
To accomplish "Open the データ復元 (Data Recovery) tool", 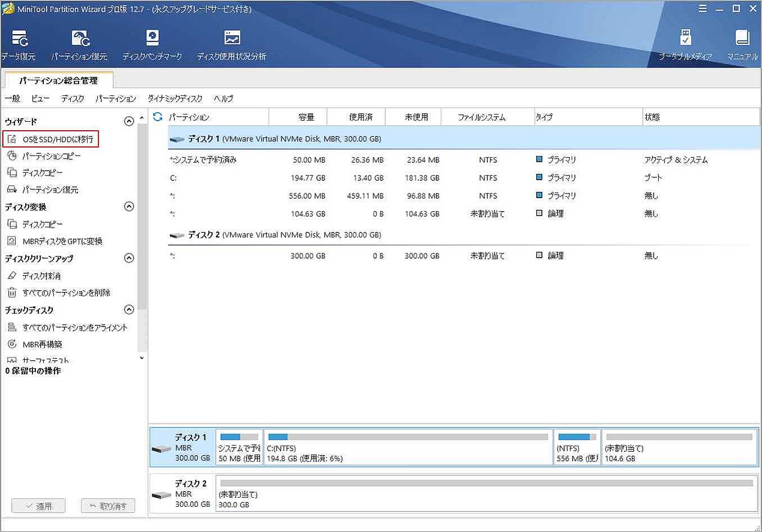I will pyautogui.click(x=19, y=45).
